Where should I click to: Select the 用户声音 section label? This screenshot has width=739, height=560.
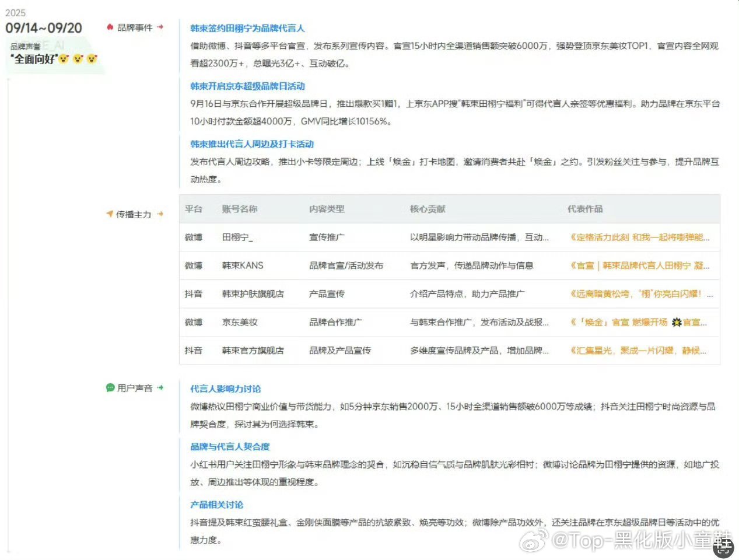pyautogui.click(x=135, y=388)
